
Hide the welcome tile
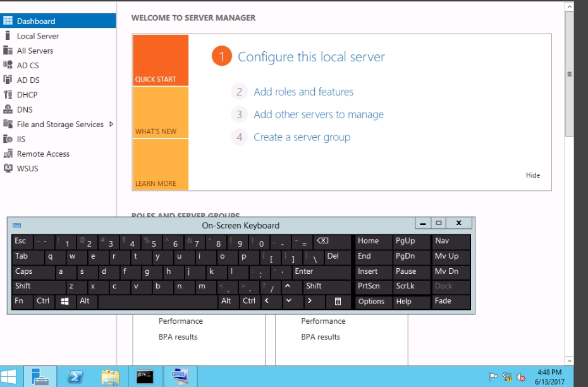point(533,175)
